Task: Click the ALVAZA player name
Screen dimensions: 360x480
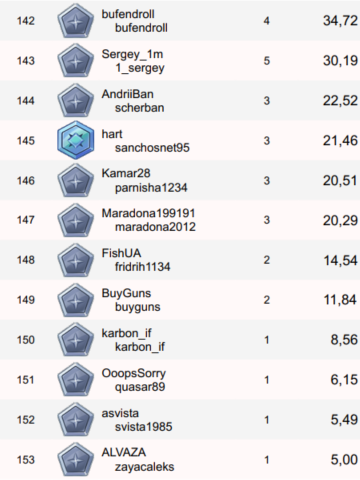Action: coord(124,452)
